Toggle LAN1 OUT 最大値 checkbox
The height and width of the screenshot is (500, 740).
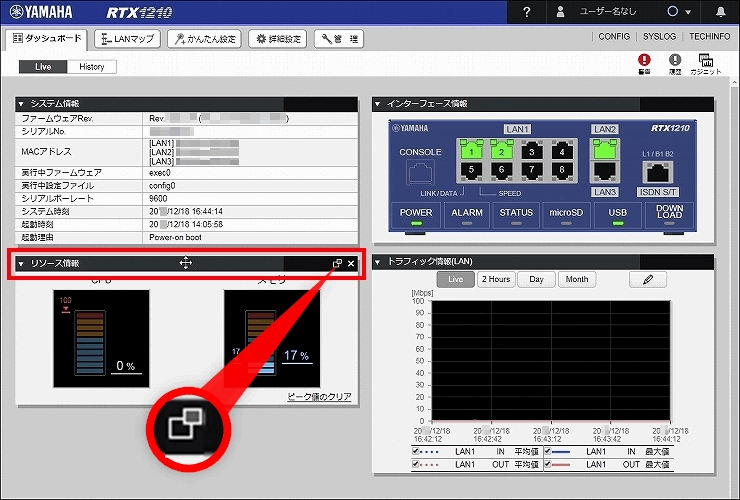[547, 464]
